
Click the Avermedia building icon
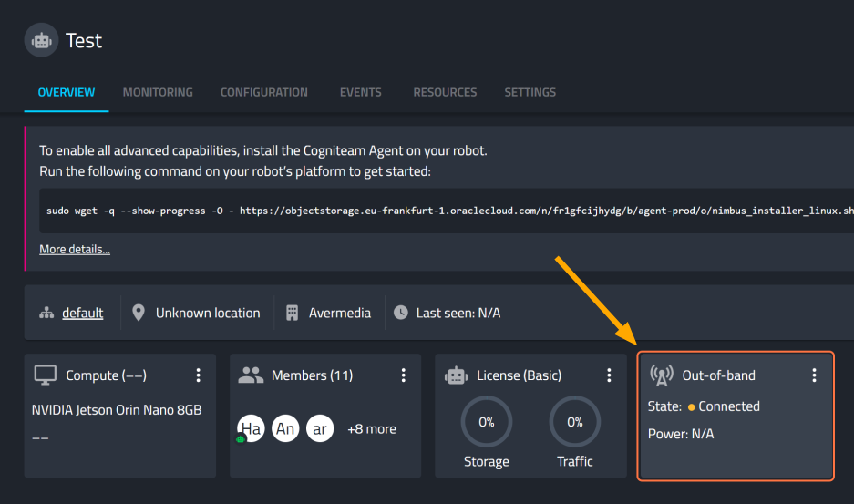click(x=293, y=313)
